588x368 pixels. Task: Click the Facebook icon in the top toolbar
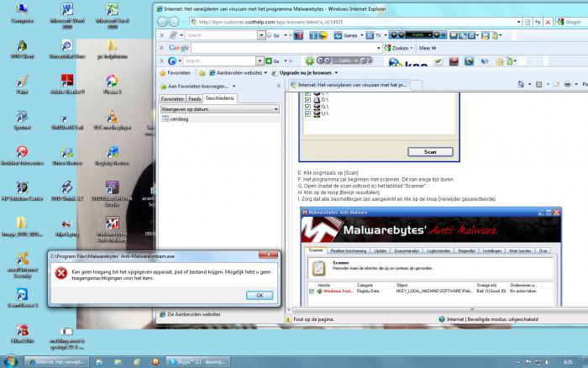click(313, 35)
